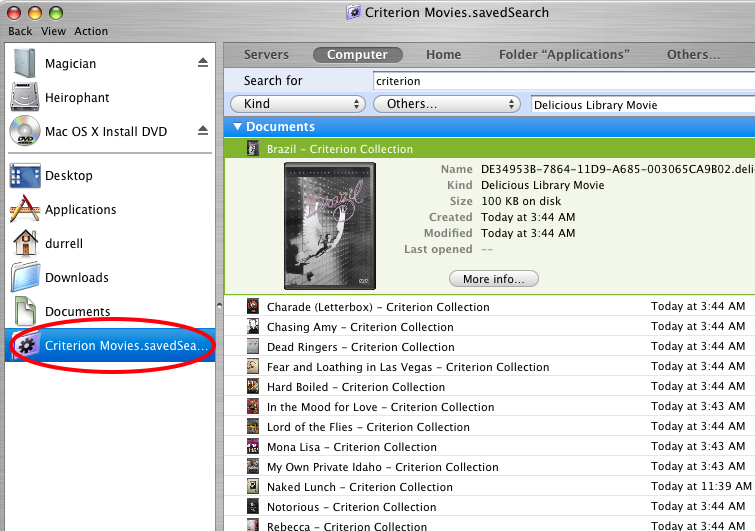Click the My Own Private Idaho icon
The height and width of the screenshot is (531, 755).
coord(253,466)
